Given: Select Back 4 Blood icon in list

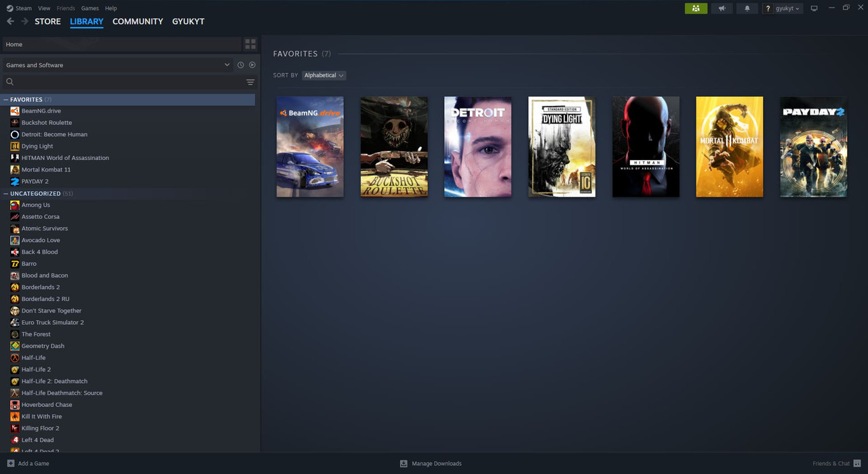Looking at the screenshot, I should (15, 252).
